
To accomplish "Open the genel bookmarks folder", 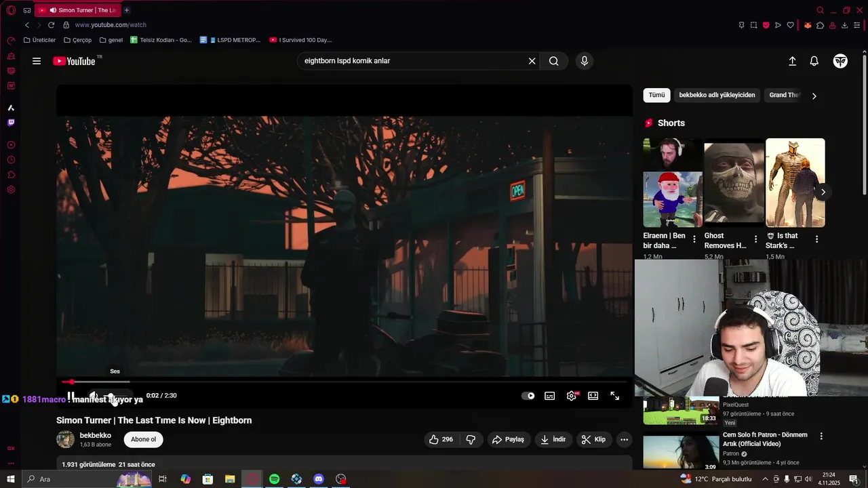I will (x=111, y=40).
